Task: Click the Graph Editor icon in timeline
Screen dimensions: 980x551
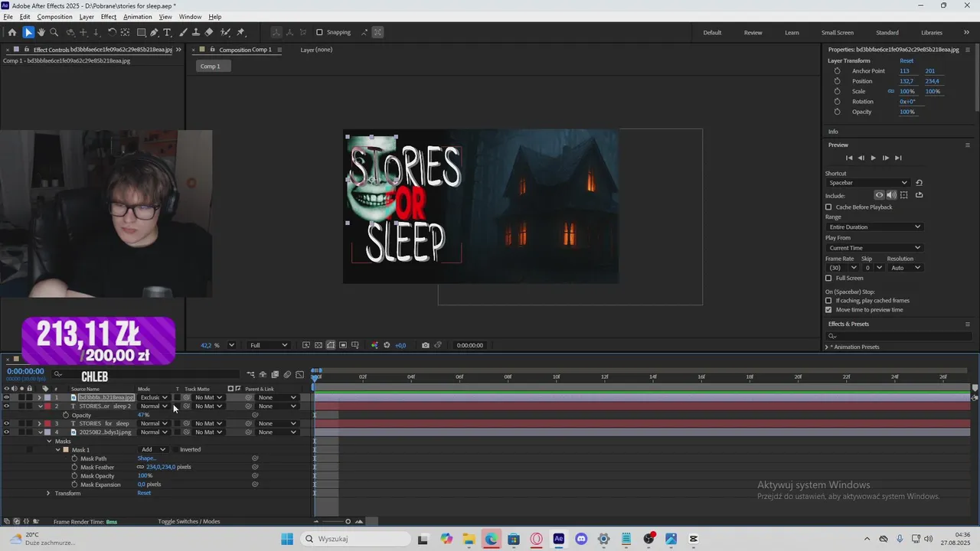Action: (x=299, y=374)
